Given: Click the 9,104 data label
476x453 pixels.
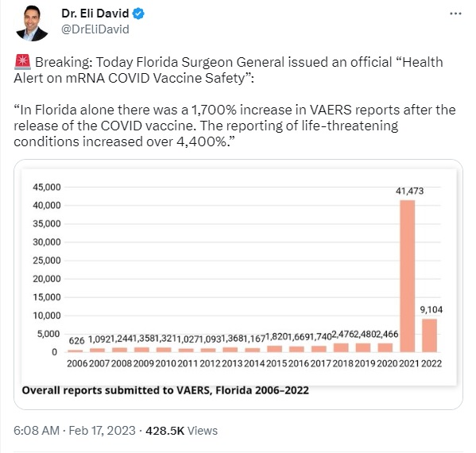Looking at the screenshot, I should click(431, 310).
